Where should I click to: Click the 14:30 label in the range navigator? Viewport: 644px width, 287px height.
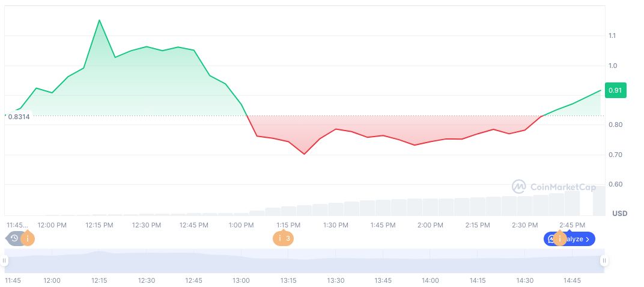(524, 280)
